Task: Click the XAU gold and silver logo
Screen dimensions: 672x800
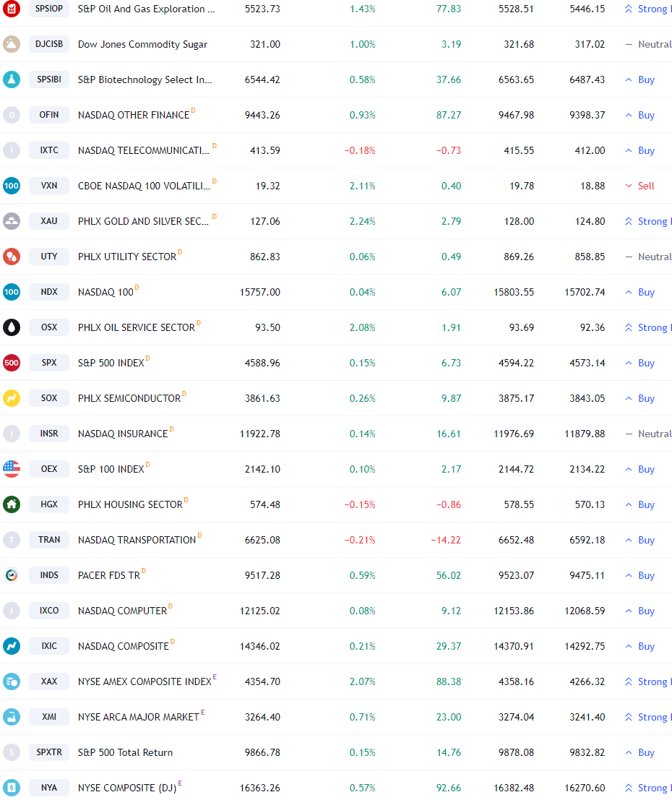Action: click(12, 221)
